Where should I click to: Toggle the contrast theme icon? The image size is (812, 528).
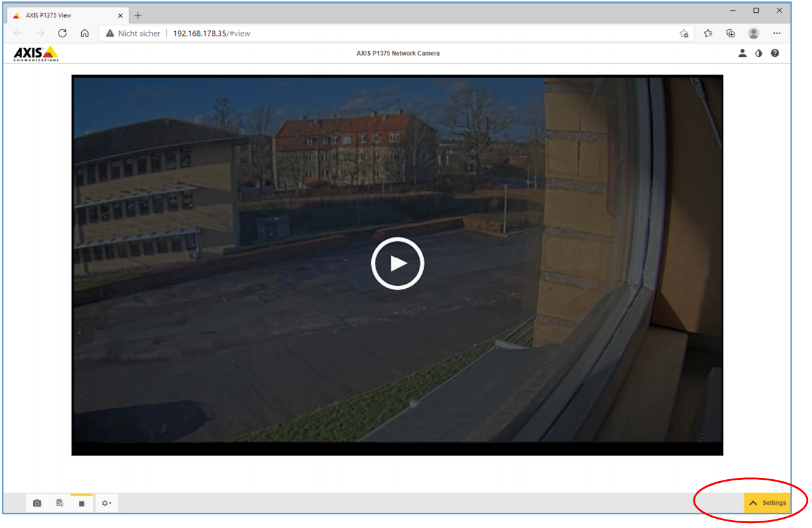[759, 53]
